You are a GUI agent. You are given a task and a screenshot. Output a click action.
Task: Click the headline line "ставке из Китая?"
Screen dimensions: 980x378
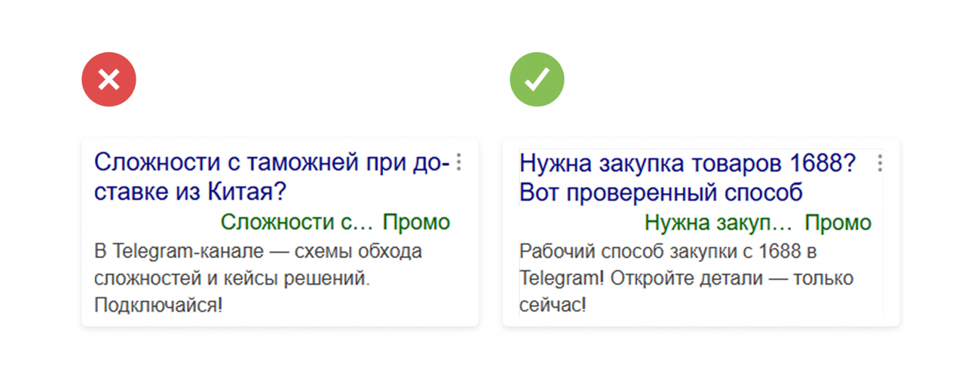(x=190, y=192)
